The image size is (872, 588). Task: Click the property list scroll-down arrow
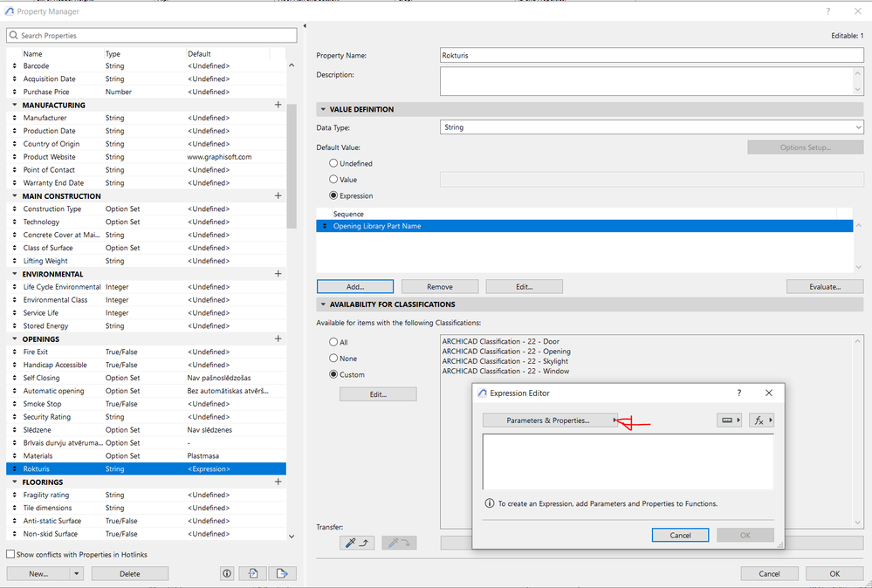(x=292, y=537)
